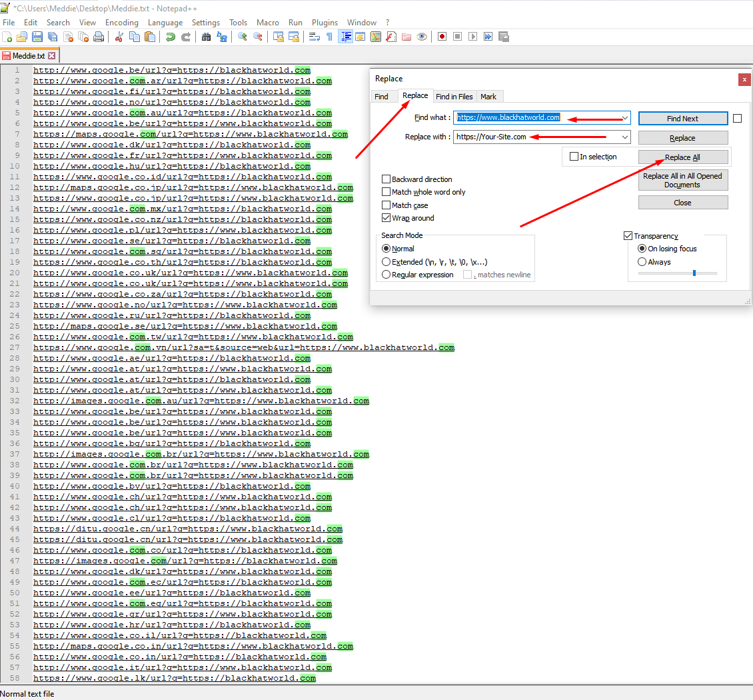Click the Stop Recording macro icon
Image resolution: width=753 pixels, height=700 pixels.
click(458, 37)
